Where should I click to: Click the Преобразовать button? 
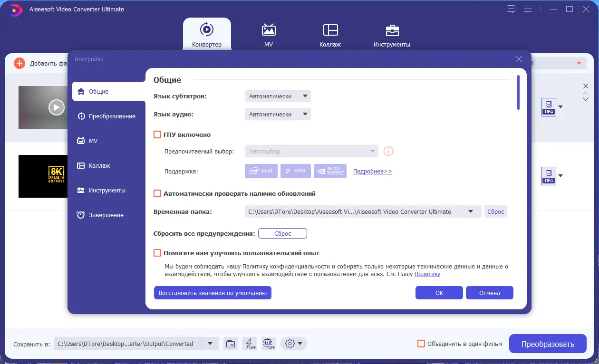(x=548, y=344)
